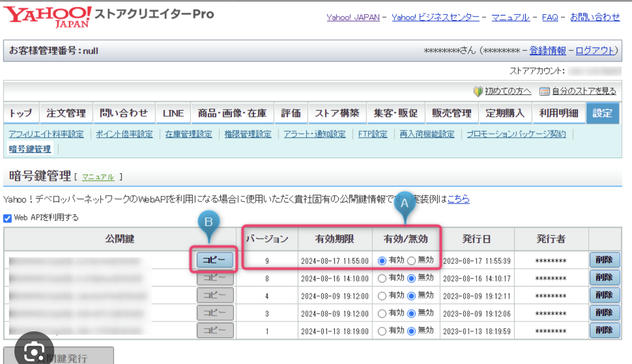Open the 登録情報 link
Viewport: 632px width, 364px height.
coord(547,51)
